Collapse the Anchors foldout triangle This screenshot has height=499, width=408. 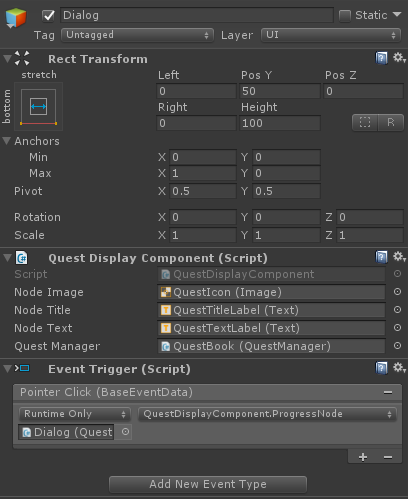7,141
